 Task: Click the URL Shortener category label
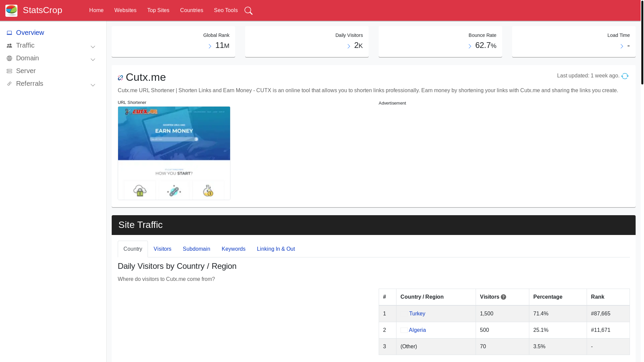pyautogui.click(x=132, y=103)
